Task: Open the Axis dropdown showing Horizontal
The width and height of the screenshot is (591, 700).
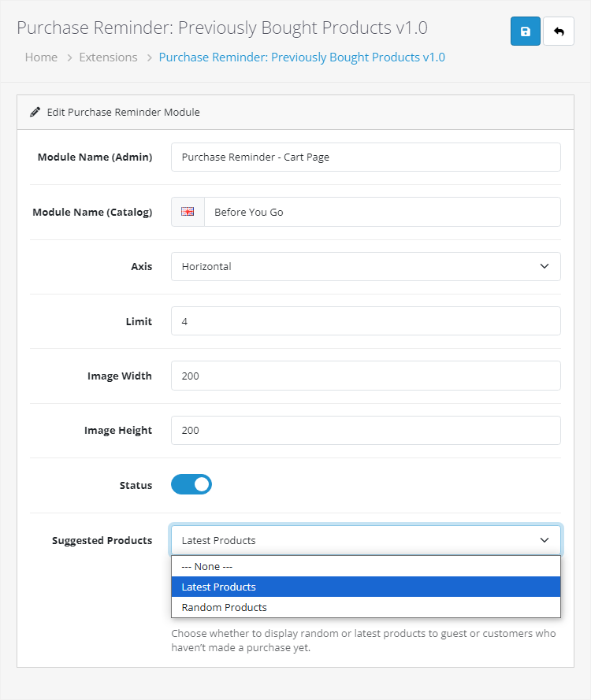Action: click(x=366, y=266)
